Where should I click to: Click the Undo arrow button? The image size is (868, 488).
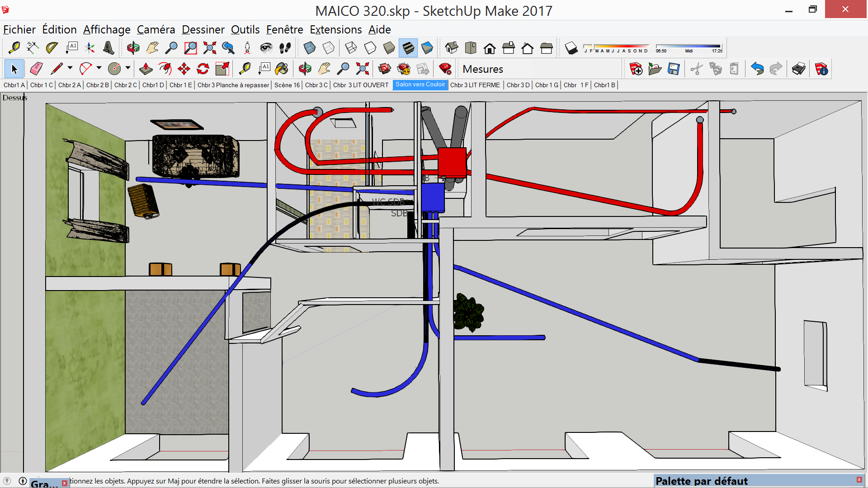click(x=757, y=69)
